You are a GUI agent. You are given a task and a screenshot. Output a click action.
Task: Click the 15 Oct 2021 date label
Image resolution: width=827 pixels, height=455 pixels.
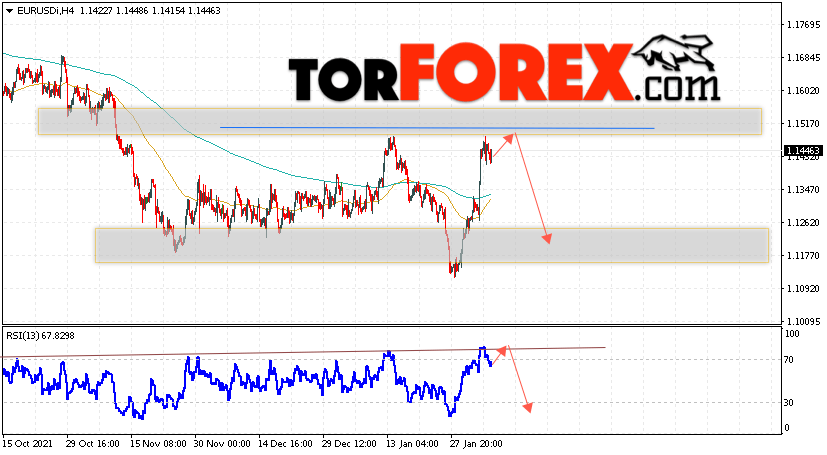coord(28,444)
